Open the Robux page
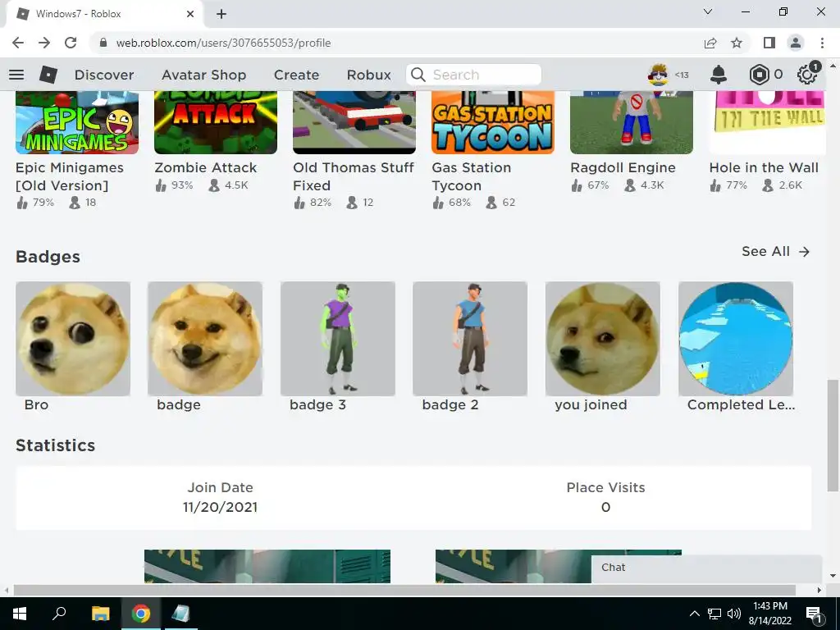The height and width of the screenshot is (630, 840). pyautogui.click(x=368, y=75)
